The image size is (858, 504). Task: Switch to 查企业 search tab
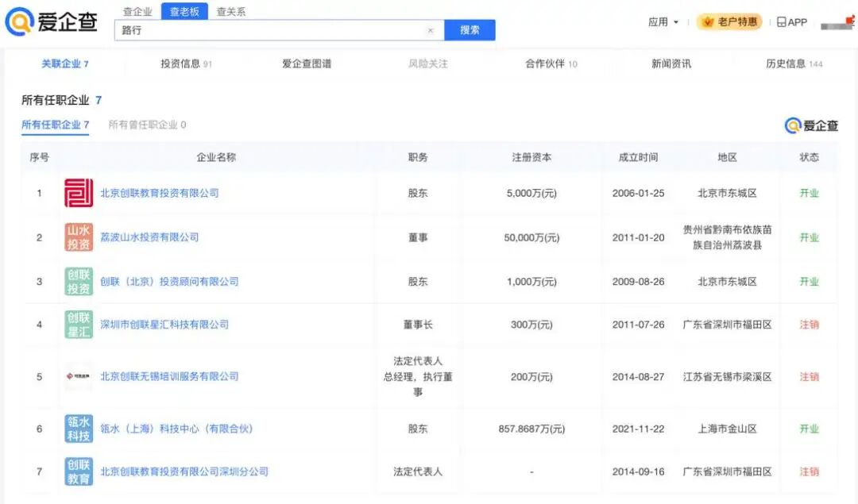pyautogui.click(x=137, y=12)
